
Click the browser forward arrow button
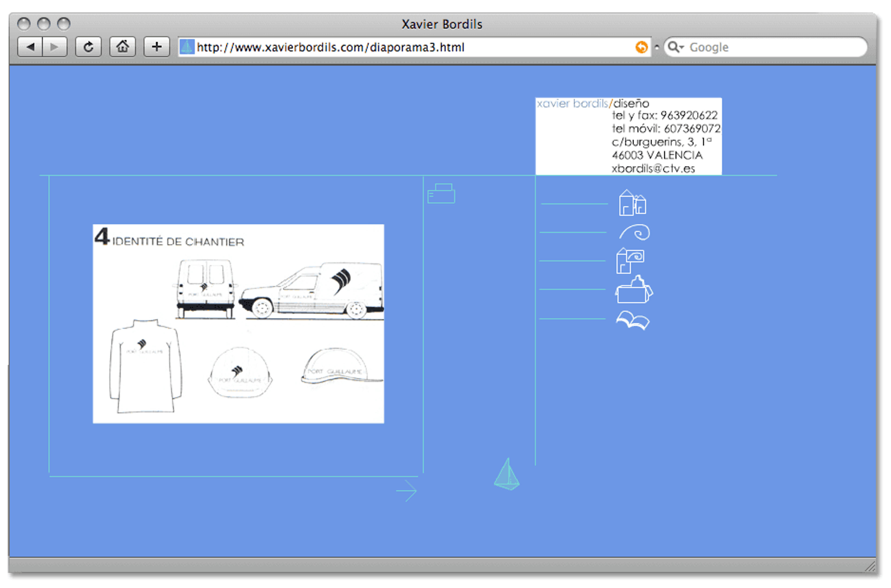pos(55,47)
